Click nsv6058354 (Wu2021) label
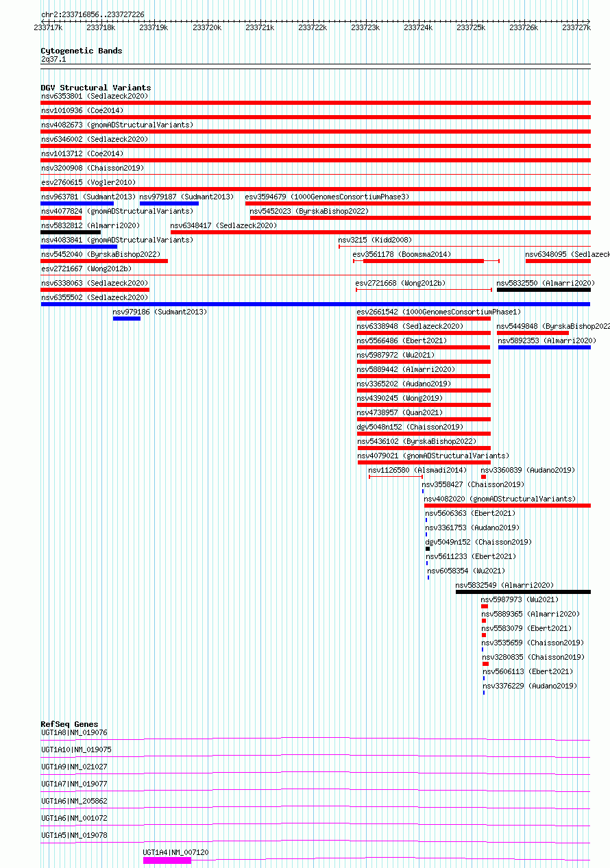 (x=466, y=571)
